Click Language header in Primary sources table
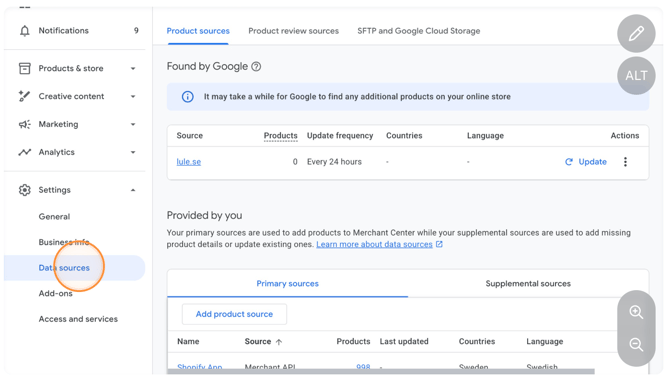Viewport: 670px width, 383px height. coord(544,342)
